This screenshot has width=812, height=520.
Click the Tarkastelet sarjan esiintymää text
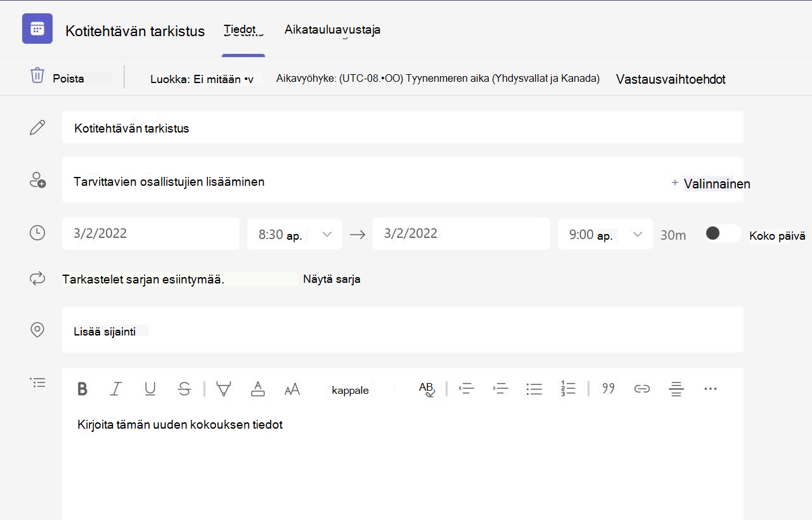[143, 279]
